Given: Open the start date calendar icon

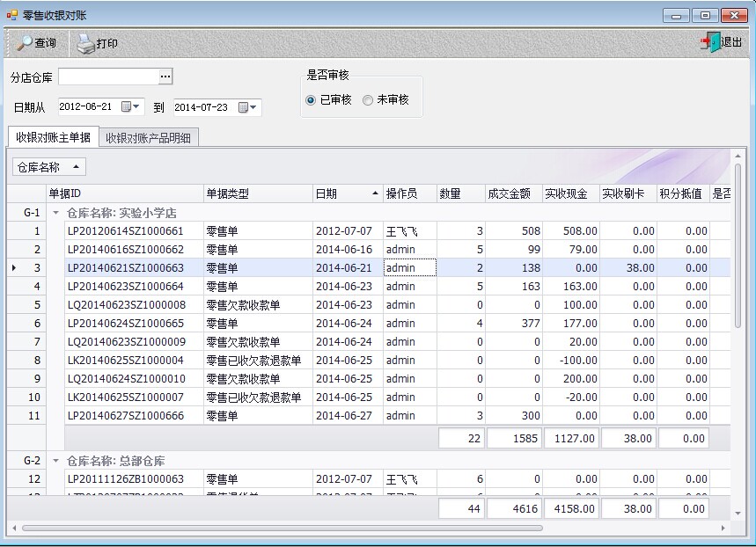Looking at the screenshot, I should [x=127, y=106].
